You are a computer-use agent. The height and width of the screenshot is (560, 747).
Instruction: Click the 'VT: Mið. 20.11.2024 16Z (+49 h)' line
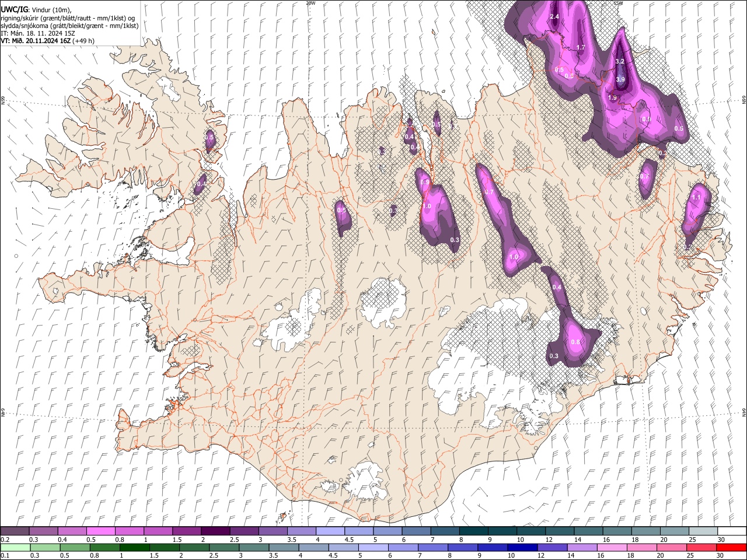[x=48, y=41]
